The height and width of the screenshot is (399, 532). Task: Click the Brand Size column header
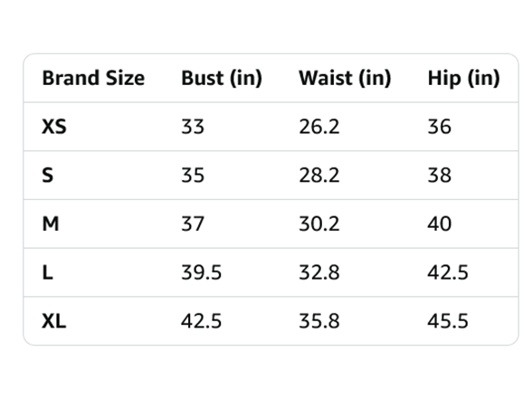93,78
